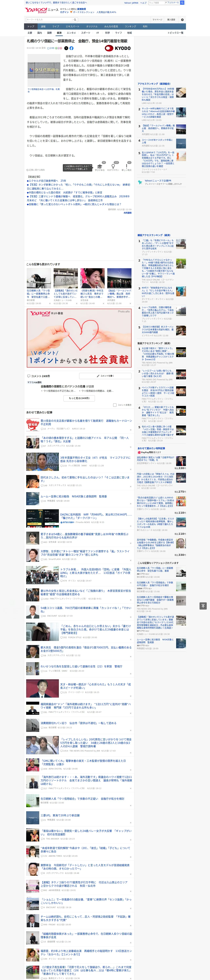Click the ログイン link
Image resolution: width=210 pixels, height=980 pixels.
(x=64, y=12)
